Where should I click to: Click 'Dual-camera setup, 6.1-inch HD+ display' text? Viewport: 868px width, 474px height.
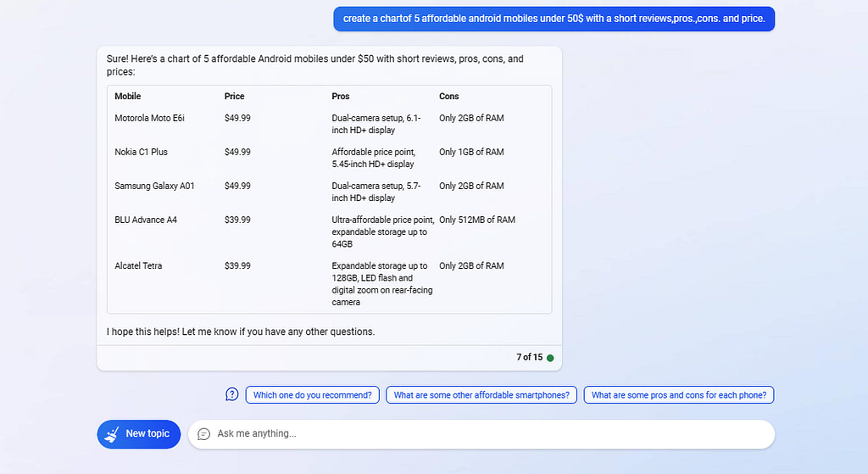coord(376,124)
